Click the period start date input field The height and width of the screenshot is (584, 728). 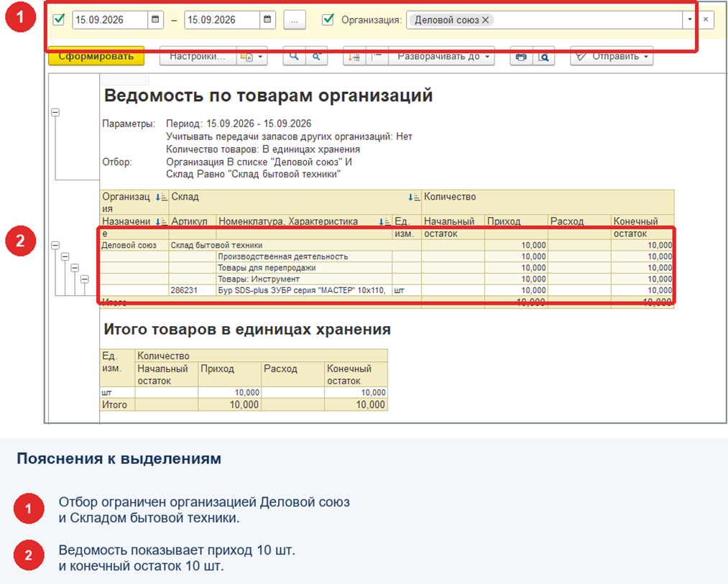(110, 20)
